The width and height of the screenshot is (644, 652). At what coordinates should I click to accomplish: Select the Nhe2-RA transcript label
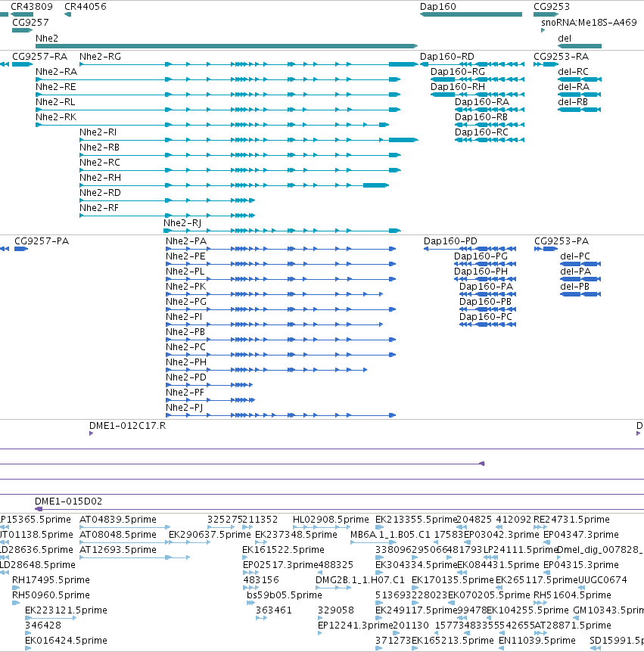(x=57, y=72)
